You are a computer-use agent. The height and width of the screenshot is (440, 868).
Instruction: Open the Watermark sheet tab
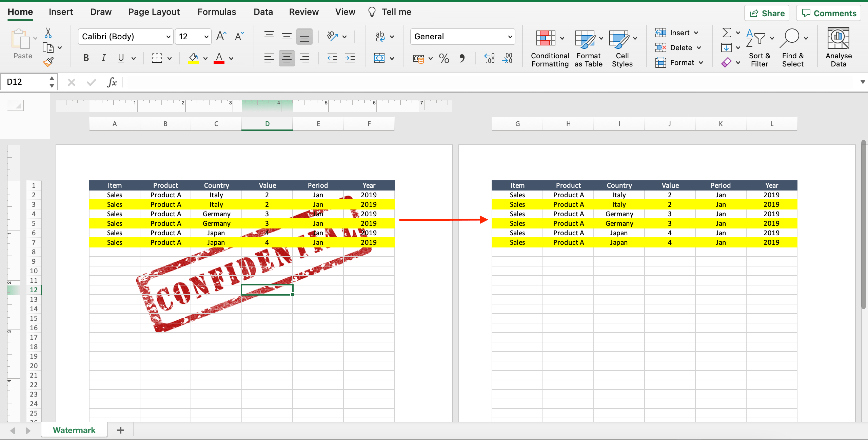[x=74, y=429]
